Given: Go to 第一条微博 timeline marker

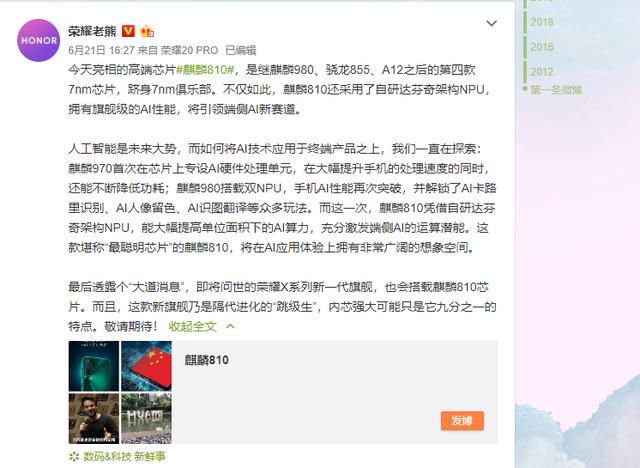Looking at the screenshot, I should tap(556, 90).
